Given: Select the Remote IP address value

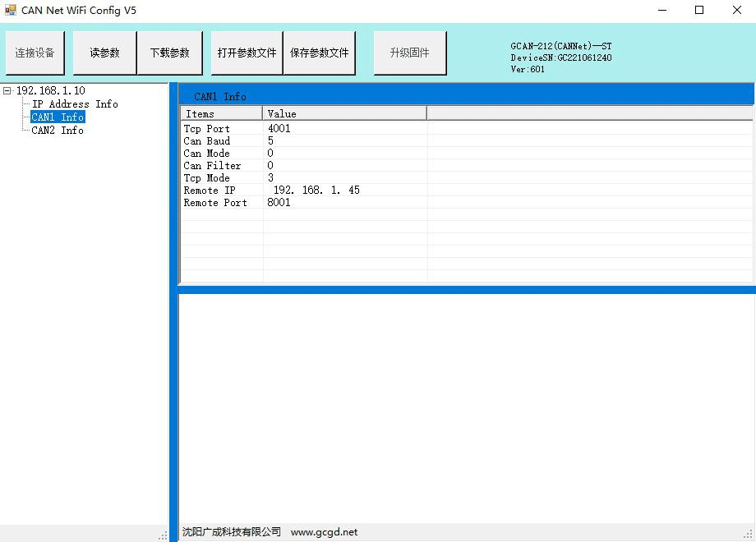Looking at the screenshot, I should 316,191.
